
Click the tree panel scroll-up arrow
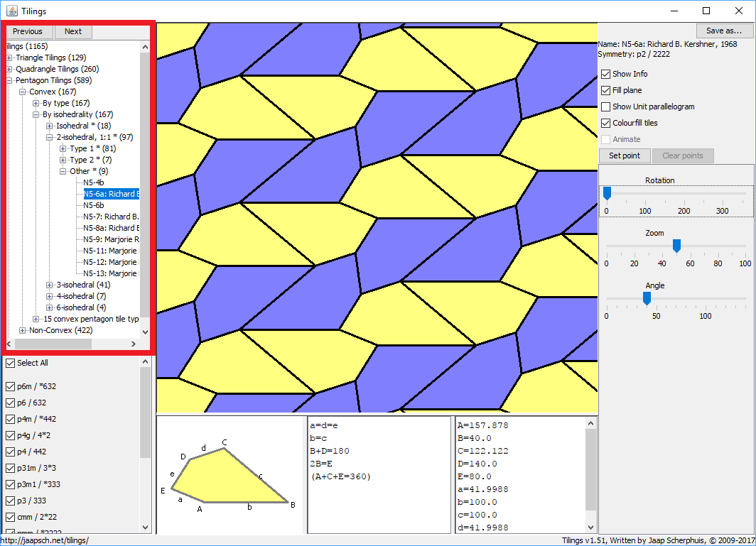[x=145, y=48]
